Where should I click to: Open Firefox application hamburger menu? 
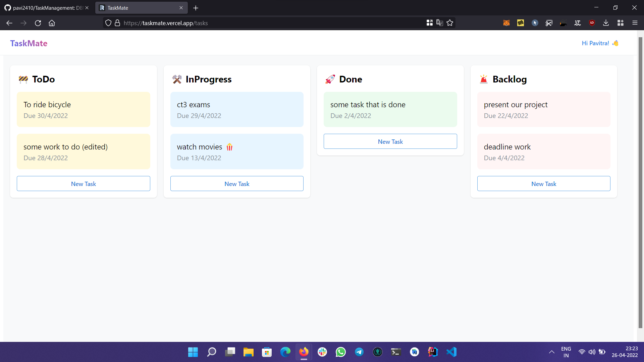pos(635,23)
